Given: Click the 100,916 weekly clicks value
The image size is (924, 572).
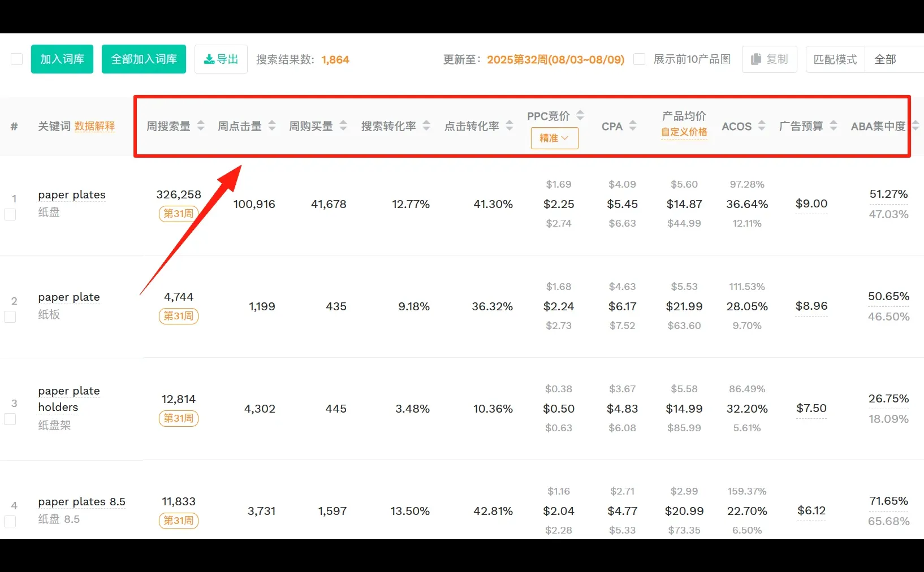Looking at the screenshot, I should (x=254, y=204).
